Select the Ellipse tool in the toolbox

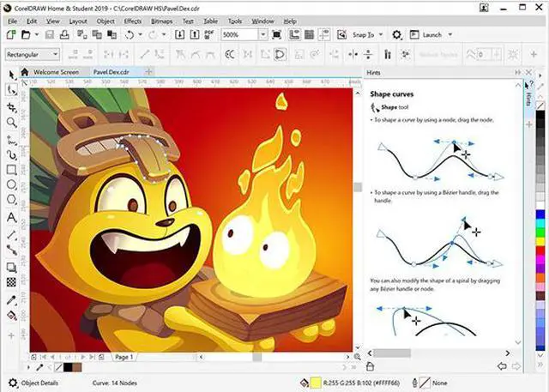11,184
